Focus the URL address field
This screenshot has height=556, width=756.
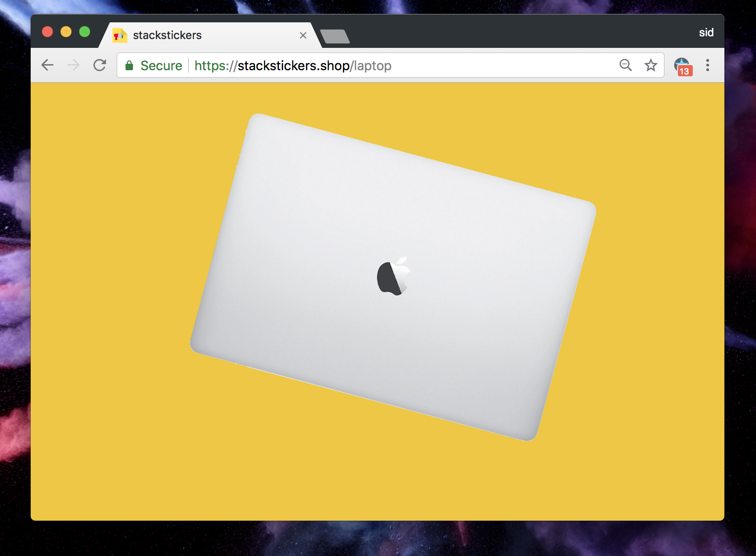point(390,66)
